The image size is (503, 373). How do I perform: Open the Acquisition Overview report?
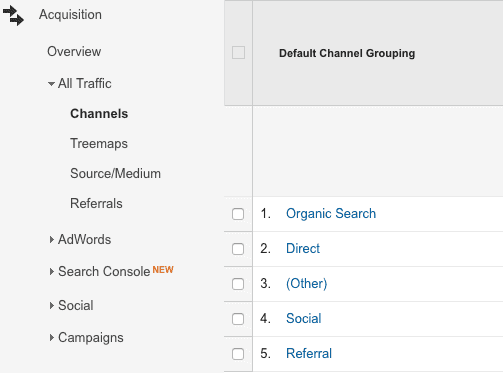(74, 52)
